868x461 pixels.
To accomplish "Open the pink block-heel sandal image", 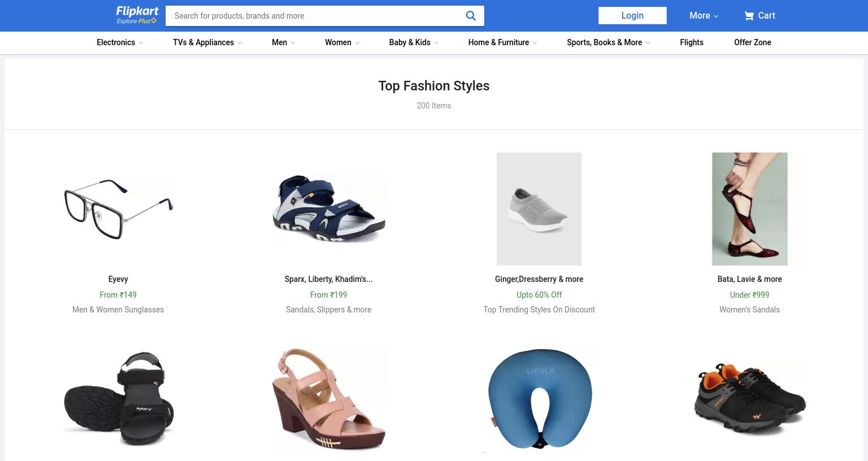I will (329, 399).
